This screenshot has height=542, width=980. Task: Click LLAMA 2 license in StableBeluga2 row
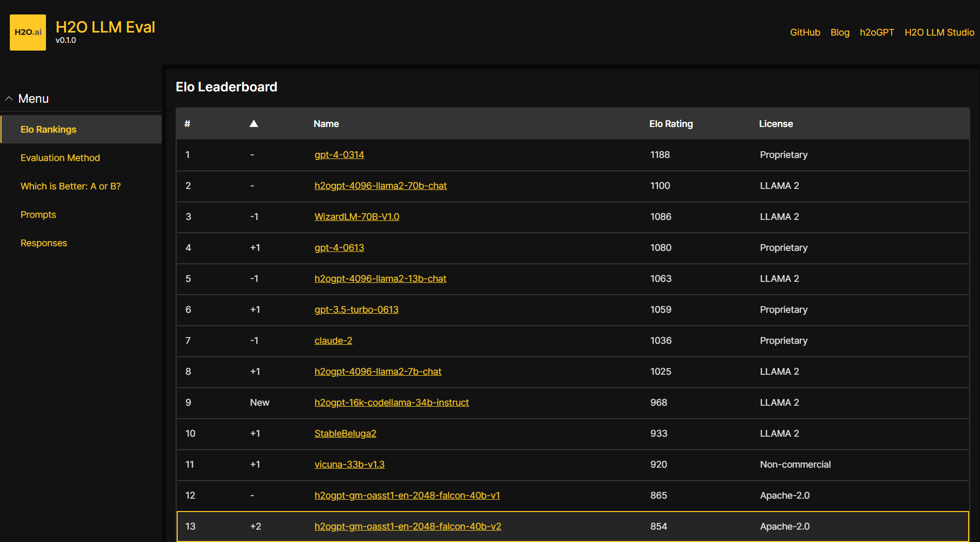pos(780,434)
